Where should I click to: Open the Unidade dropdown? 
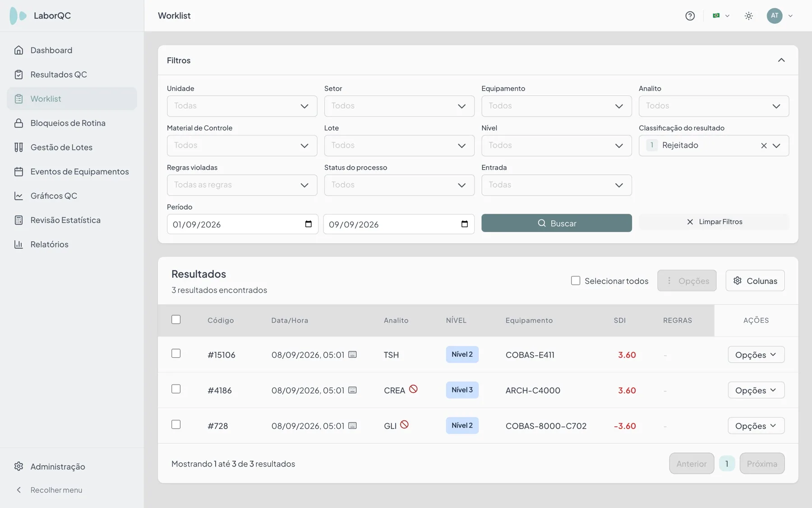pos(242,106)
